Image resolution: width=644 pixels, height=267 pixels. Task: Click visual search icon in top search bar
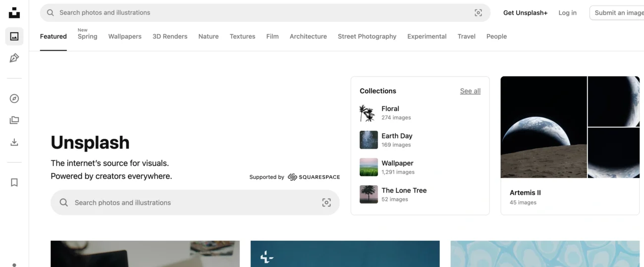tap(478, 13)
